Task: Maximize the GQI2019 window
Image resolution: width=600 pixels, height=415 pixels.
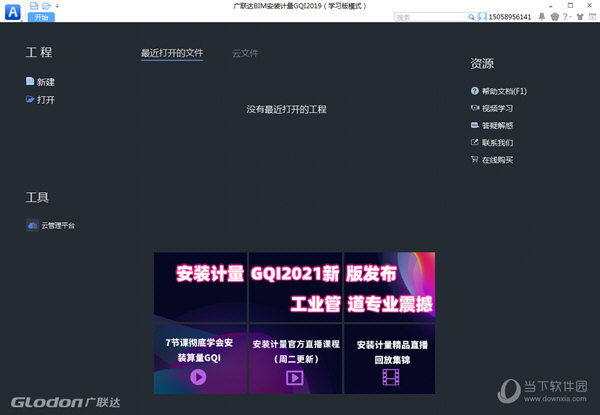Action: tap(571, 5)
